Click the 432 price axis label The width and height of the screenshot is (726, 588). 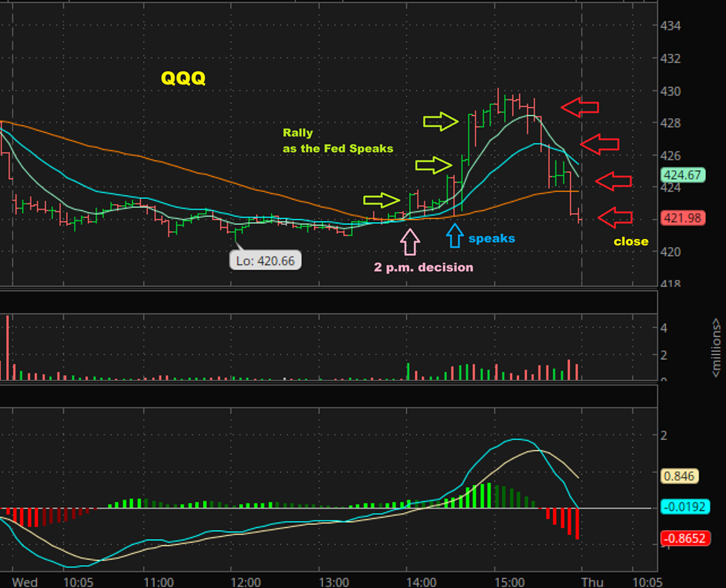[670, 59]
